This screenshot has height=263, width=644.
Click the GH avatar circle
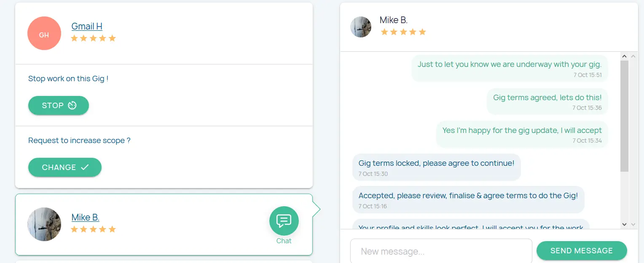(x=44, y=33)
